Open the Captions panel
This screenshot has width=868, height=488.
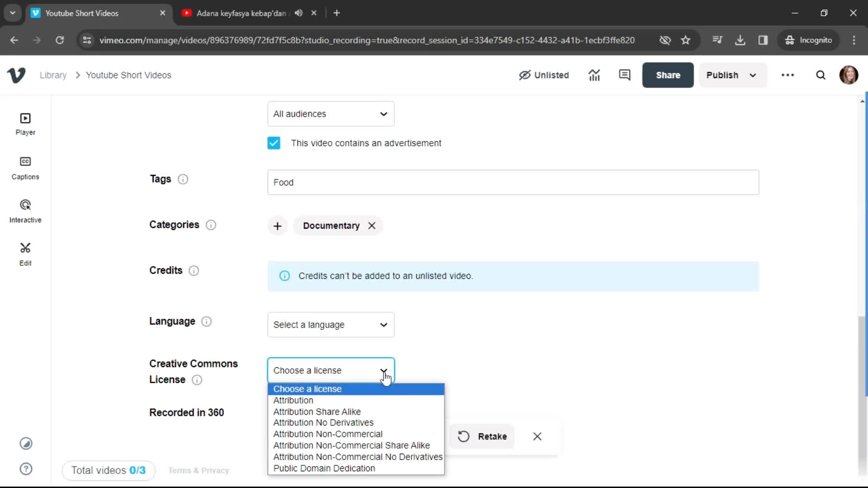tap(24, 169)
